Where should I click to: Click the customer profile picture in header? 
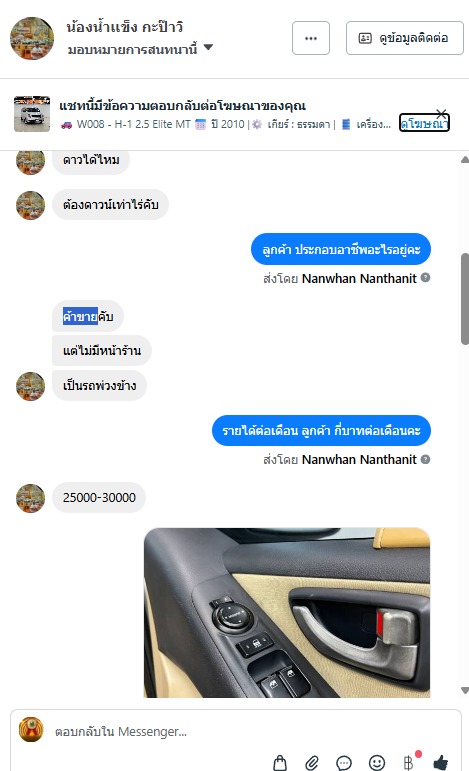click(x=32, y=38)
